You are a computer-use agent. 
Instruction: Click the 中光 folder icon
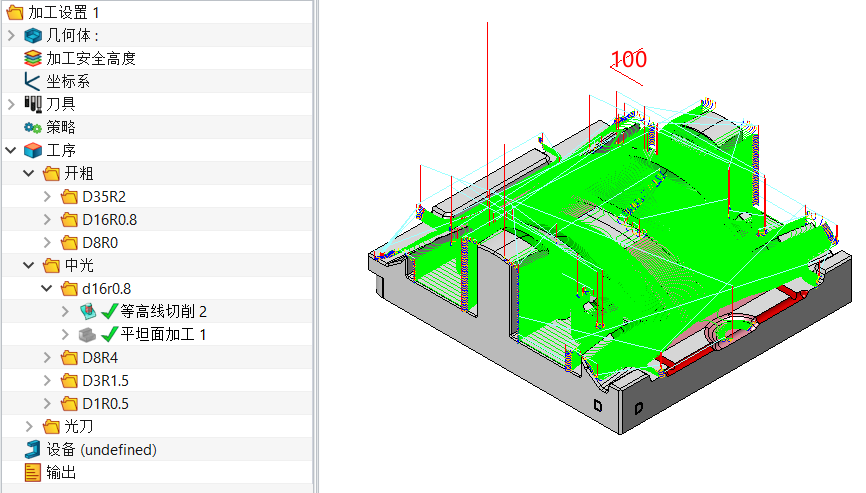pyautogui.click(x=51, y=266)
